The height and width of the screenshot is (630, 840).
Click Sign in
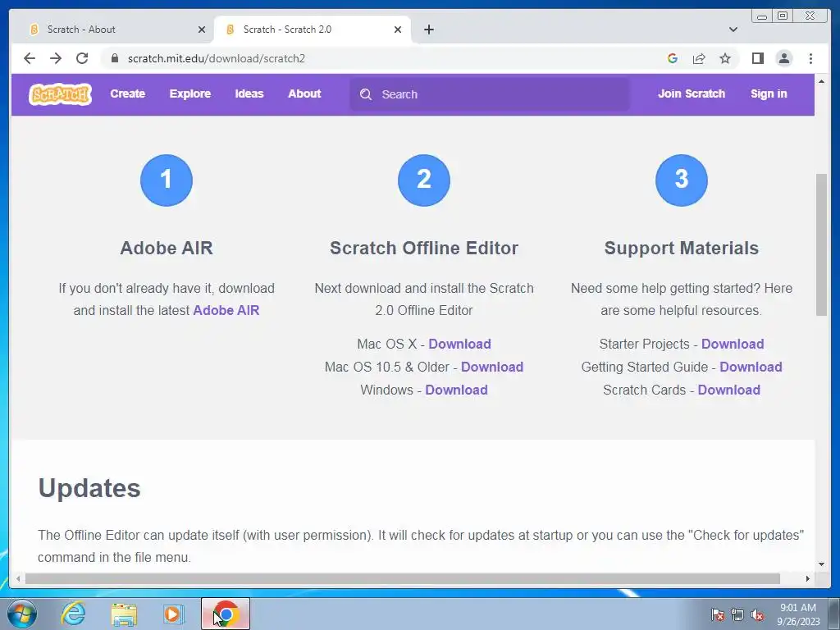tap(769, 94)
